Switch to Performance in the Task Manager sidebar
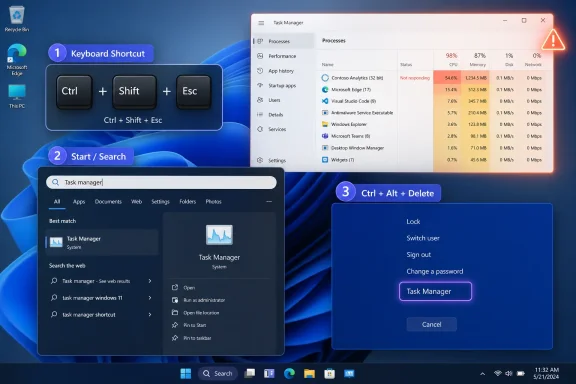Viewport: 576px width, 384px height. pyautogui.click(x=283, y=56)
